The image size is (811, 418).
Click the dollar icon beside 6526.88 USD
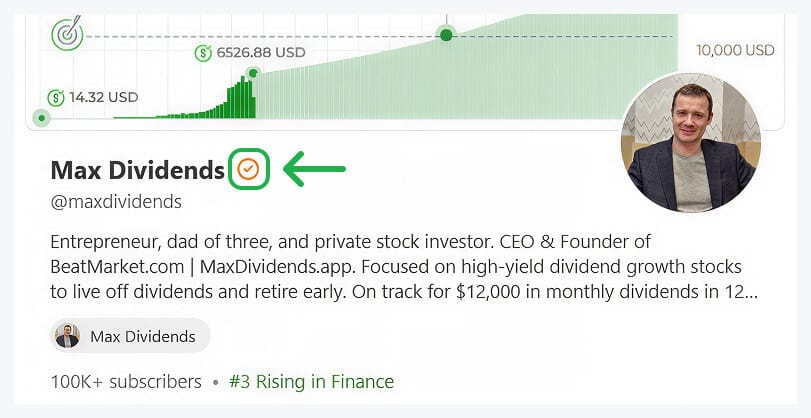point(203,53)
